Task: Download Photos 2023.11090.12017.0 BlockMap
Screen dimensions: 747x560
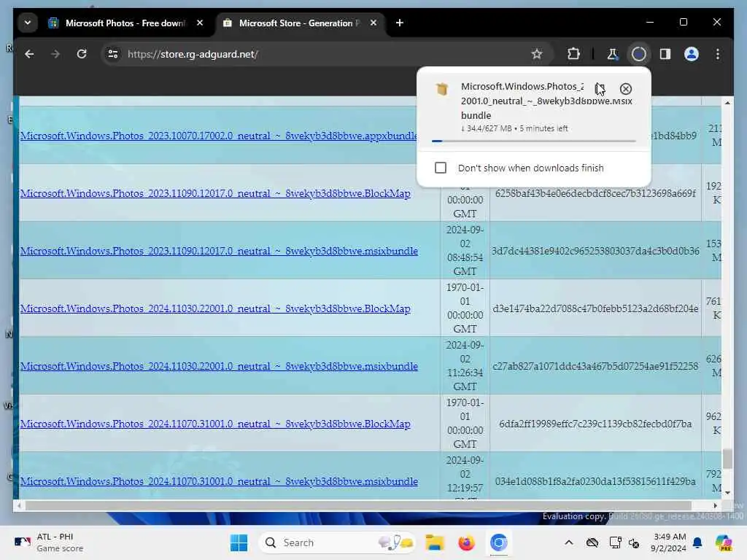Action: (215, 193)
